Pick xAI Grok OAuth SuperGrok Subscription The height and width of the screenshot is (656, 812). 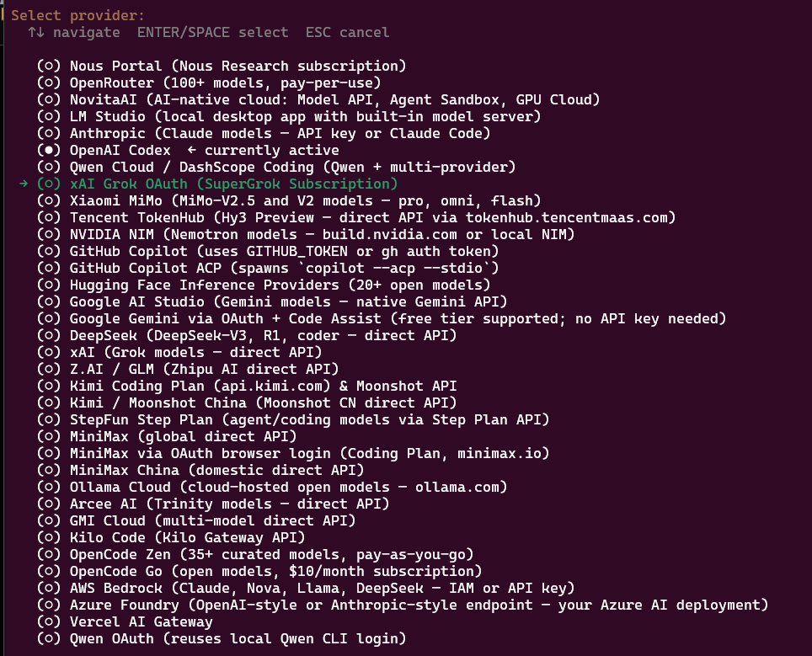point(217,184)
